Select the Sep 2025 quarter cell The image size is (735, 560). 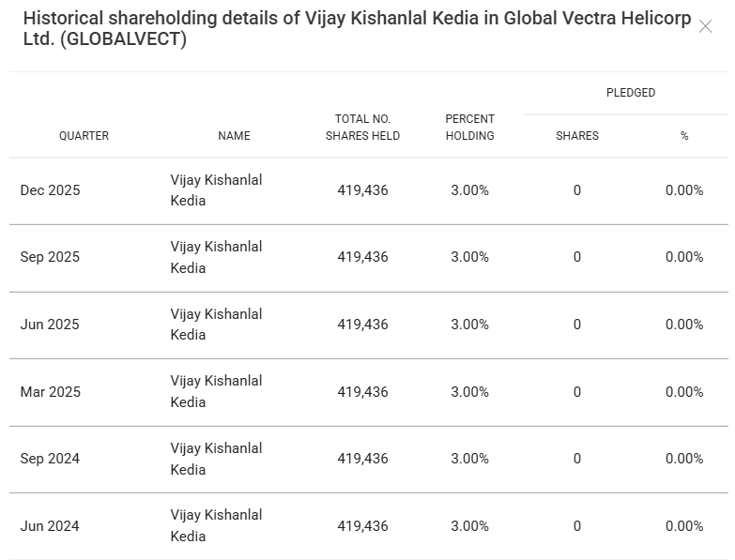(51, 257)
